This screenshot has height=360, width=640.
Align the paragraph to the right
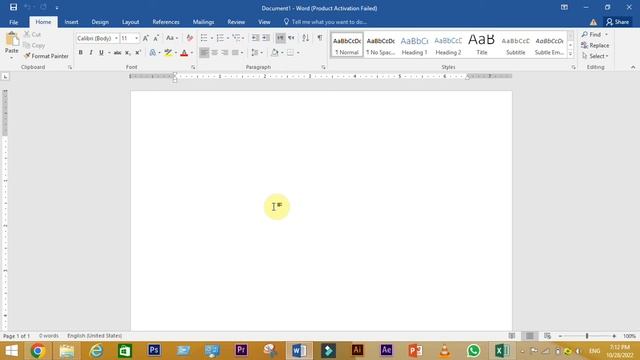[224, 53]
